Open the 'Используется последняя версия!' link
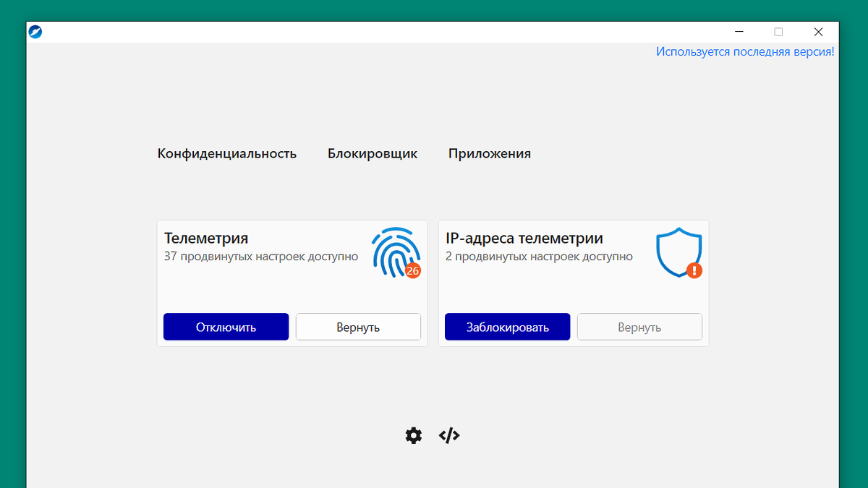The width and height of the screenshot is (868, 488). click(746, 51)
